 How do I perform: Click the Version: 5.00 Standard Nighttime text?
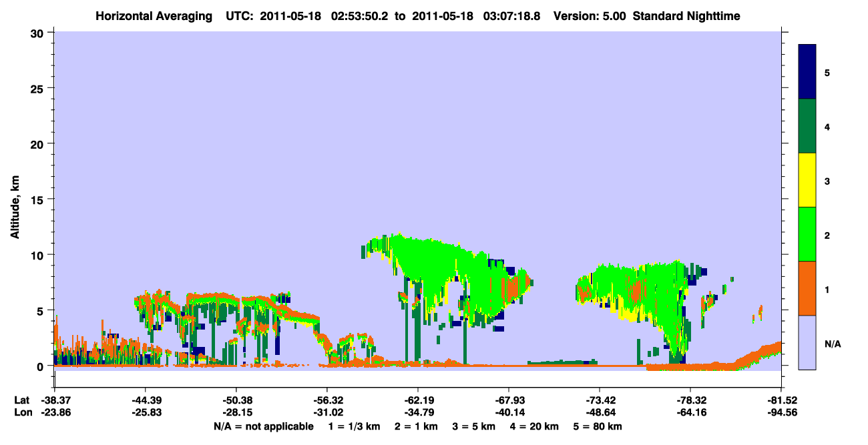646,15
